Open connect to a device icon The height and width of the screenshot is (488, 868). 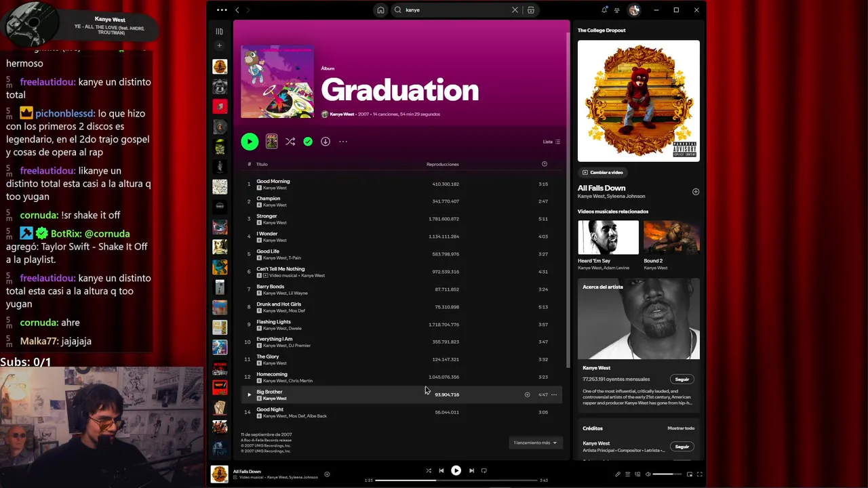pos(637,474)
